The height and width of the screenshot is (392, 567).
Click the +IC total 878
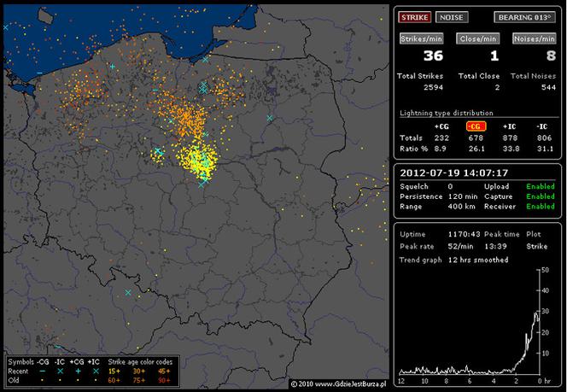tap(510, 137)
